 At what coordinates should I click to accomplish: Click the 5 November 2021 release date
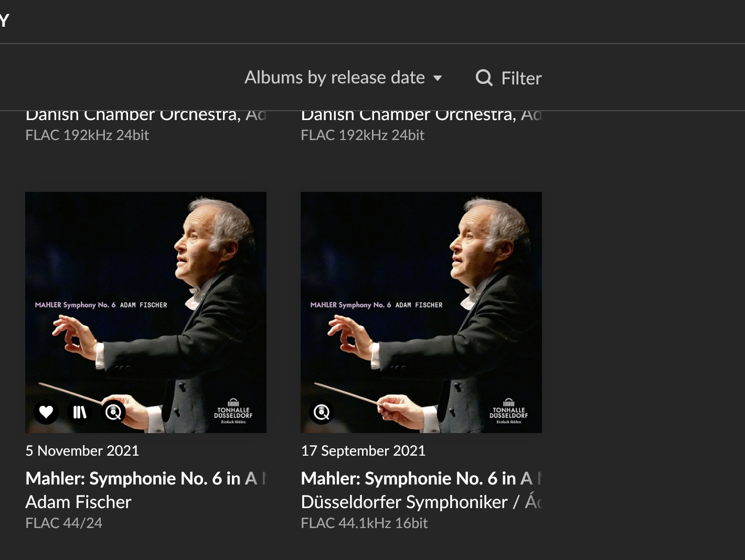pos(82,450)
